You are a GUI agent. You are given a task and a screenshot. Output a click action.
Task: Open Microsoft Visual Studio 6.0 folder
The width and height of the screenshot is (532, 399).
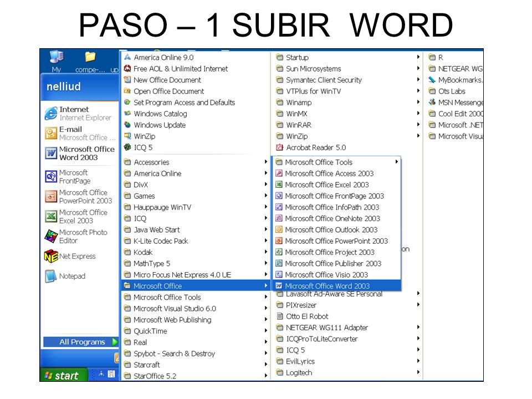[196, 309]
